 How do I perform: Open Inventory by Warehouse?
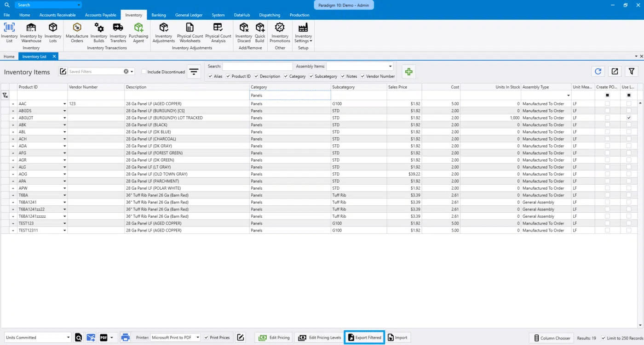tap(31, 33)
